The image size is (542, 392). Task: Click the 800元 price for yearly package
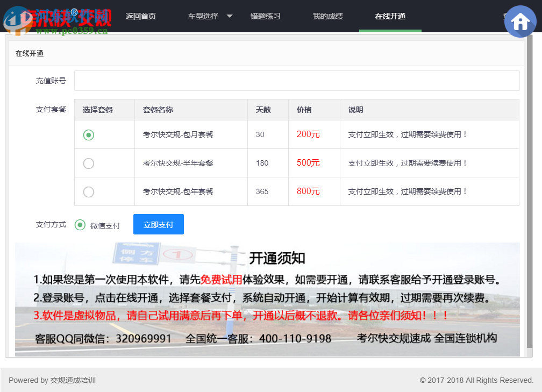(x=306, y=191)
